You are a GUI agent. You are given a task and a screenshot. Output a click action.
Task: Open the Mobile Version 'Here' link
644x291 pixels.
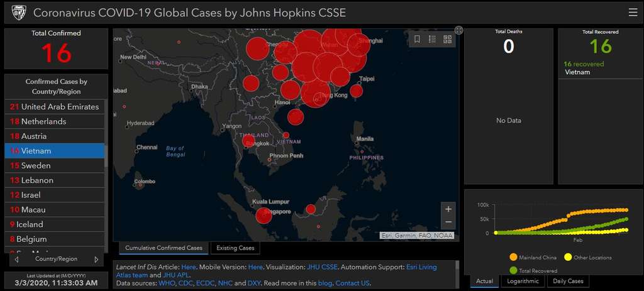point(255,267)
